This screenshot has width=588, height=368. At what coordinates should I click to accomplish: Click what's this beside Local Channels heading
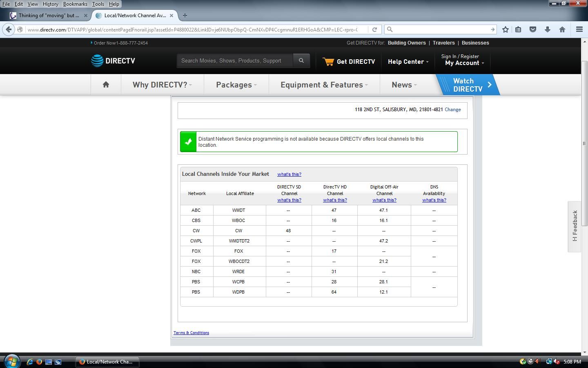click(289, 174)
